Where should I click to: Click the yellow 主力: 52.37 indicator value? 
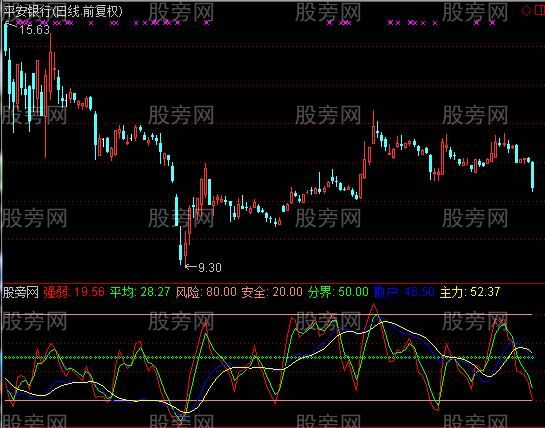click(470, 292)
